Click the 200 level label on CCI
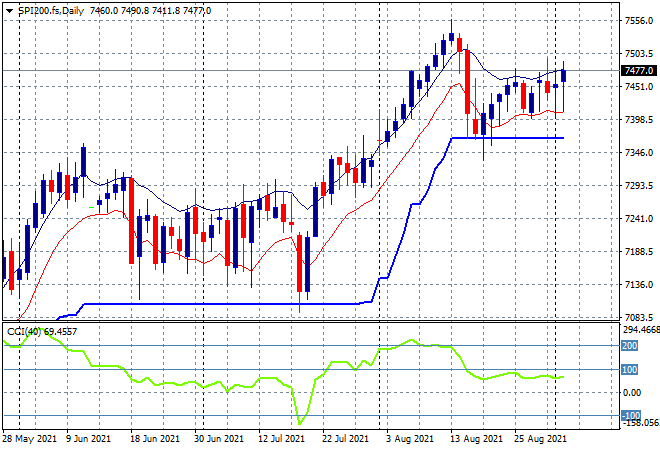 pyautogui.click(x=630, y=346)
